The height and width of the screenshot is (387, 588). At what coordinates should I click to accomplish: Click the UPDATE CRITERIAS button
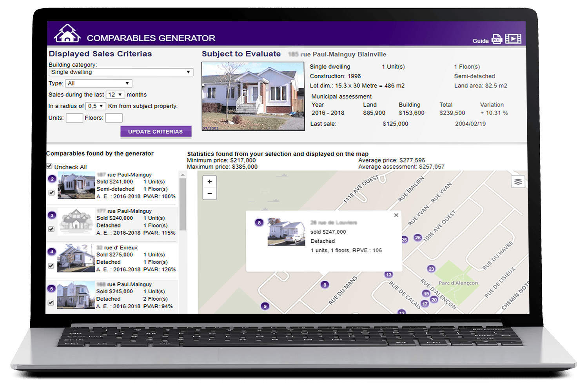click(156, 132)
